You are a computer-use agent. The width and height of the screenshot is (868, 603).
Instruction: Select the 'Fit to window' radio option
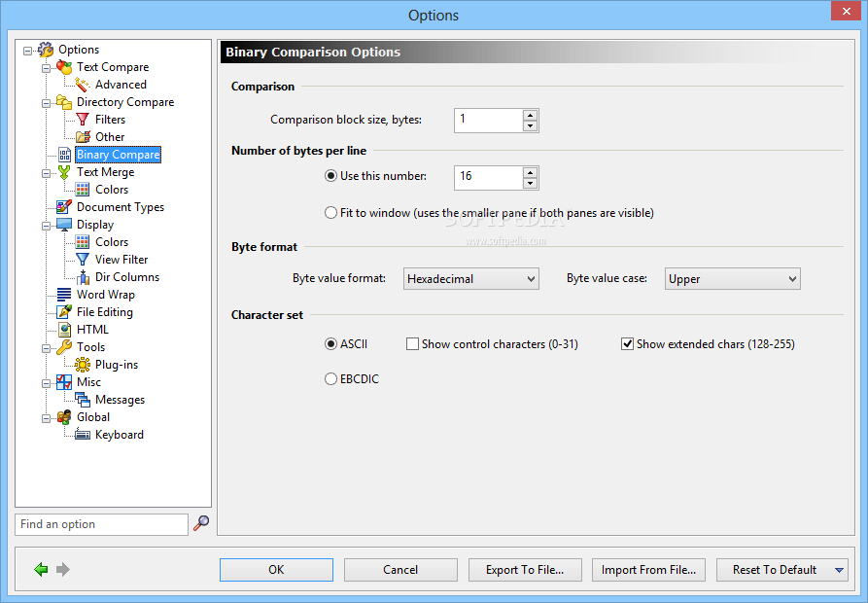(330, 213)
